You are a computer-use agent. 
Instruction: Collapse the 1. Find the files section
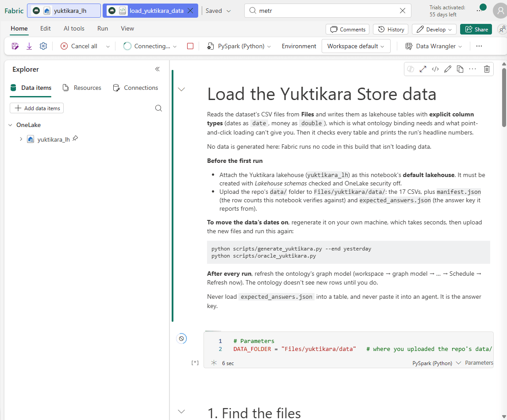182,412
